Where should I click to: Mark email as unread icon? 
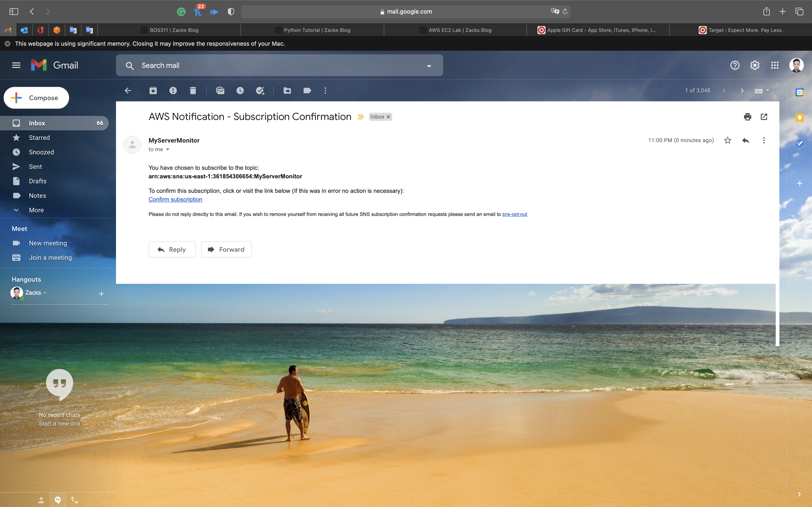tap(220, 91)
